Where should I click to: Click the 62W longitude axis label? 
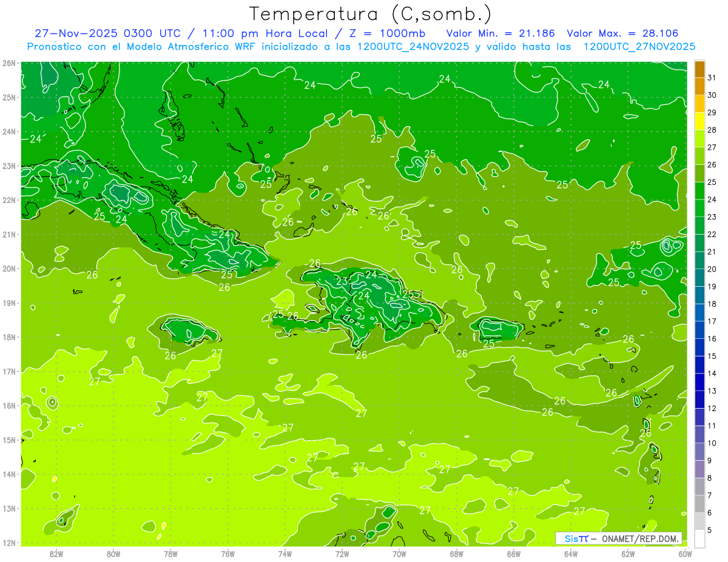628,554
